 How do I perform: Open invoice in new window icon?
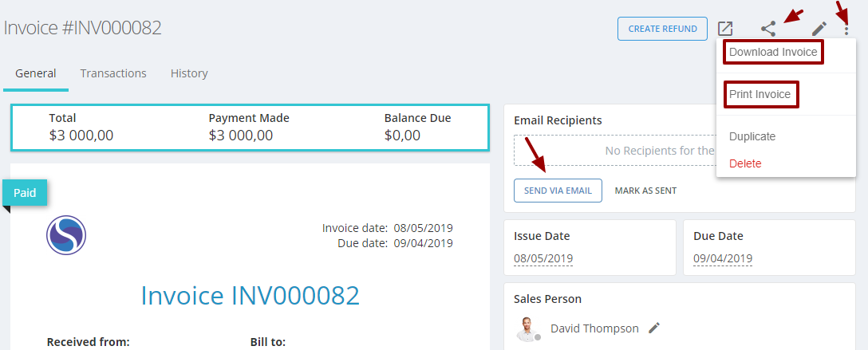coord(725,29)
